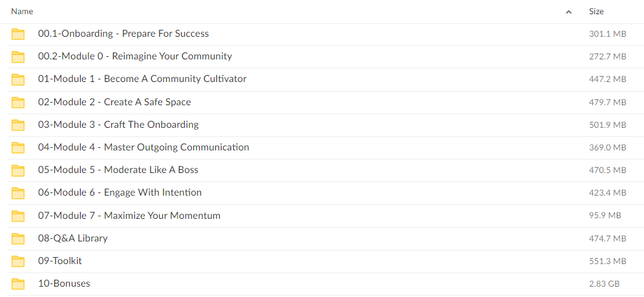This screenshot has height=297, width=644.
Task: Open 02-Module 2 - Create A Safe Space
Action: point(114,102)
